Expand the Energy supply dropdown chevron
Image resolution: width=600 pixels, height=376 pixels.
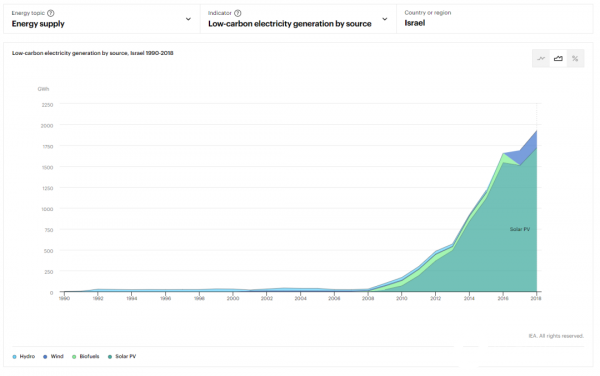[188, 19]
